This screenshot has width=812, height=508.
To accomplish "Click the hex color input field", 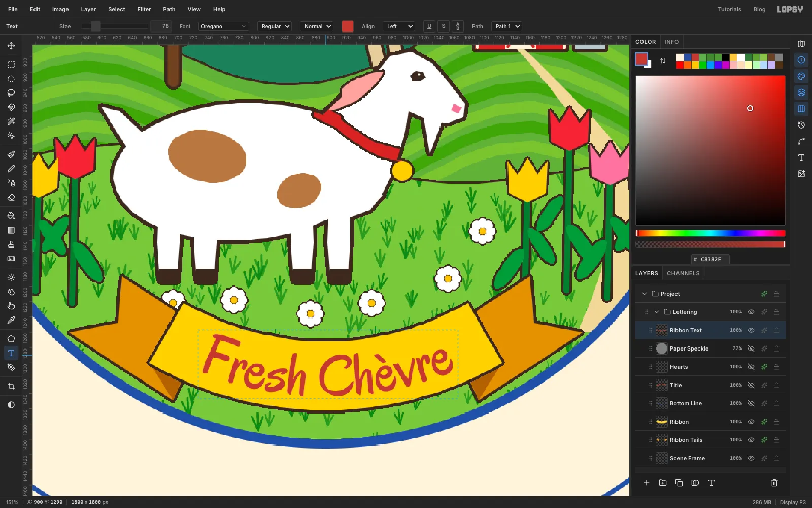I will [710, 259].
